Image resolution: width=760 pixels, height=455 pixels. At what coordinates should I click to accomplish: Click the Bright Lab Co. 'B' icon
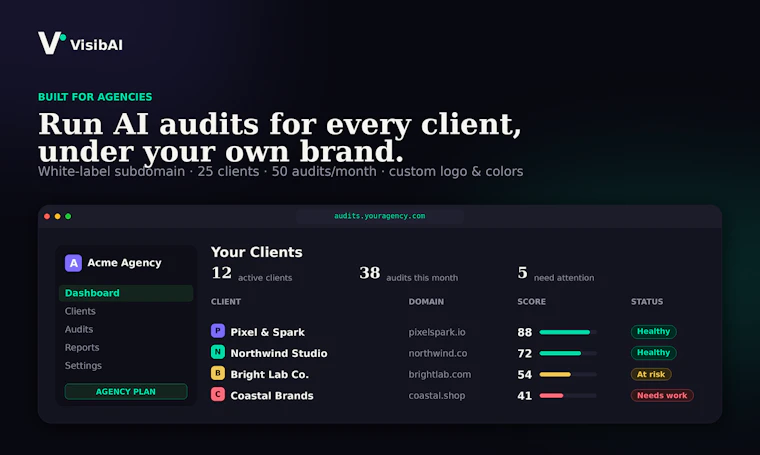tap(218, 373)
